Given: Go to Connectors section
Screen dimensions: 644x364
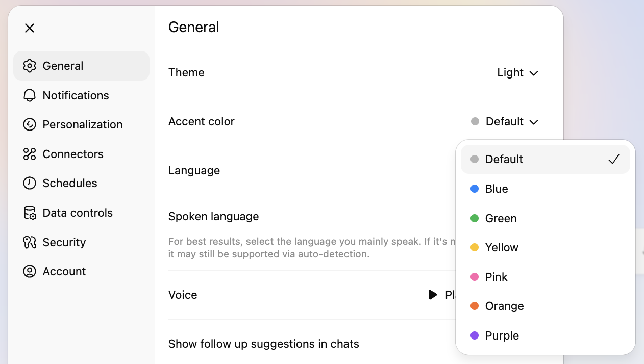Looking at the screenshot, I should pos(81,154).
